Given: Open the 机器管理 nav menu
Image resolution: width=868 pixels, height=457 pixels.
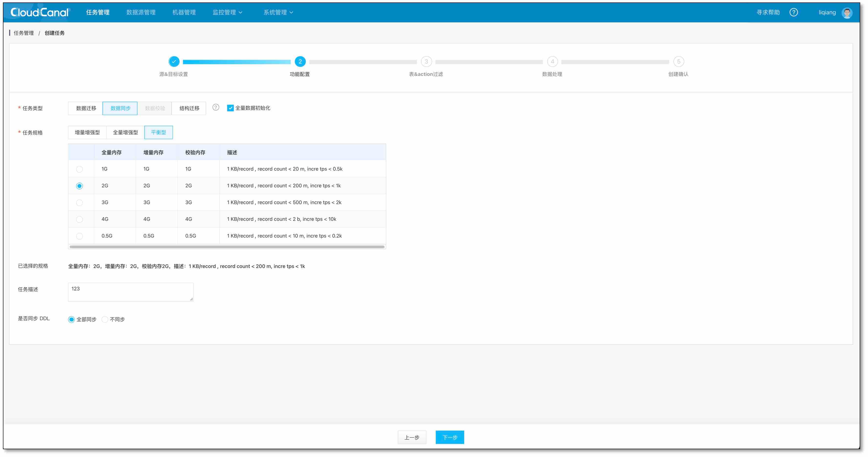Looking at the screenshot, I should point(184,12).
